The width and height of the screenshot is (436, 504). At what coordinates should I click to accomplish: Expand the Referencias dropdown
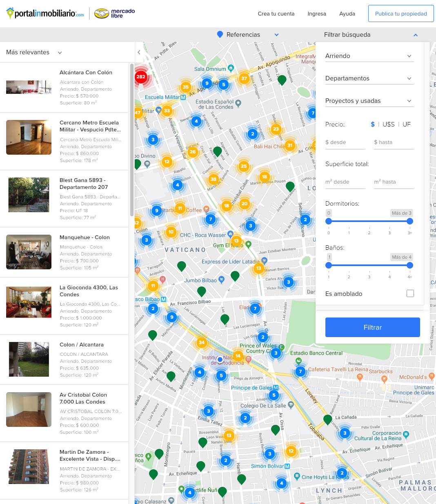[276, 35]
